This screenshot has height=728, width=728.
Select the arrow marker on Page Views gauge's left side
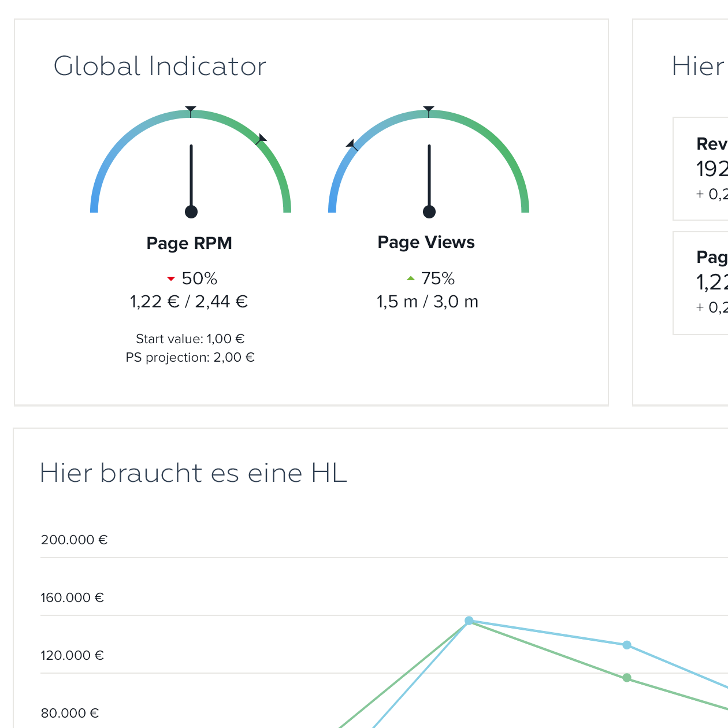point(352,144)
